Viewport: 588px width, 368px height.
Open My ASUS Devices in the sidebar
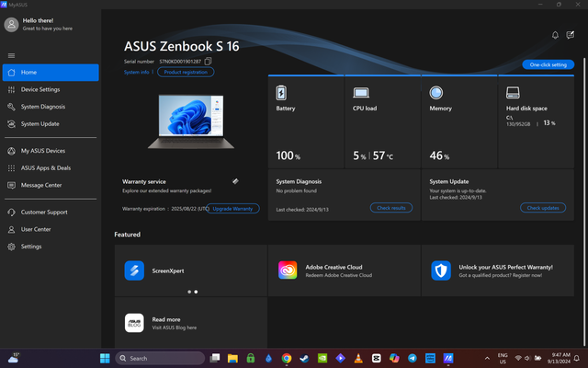(51, 151)
